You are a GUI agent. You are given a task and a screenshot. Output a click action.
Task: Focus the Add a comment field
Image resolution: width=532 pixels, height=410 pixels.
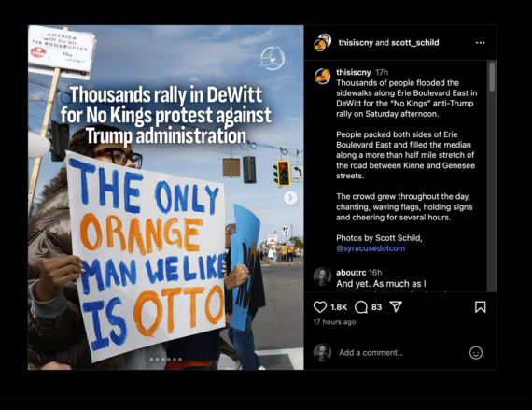(400, 353)
